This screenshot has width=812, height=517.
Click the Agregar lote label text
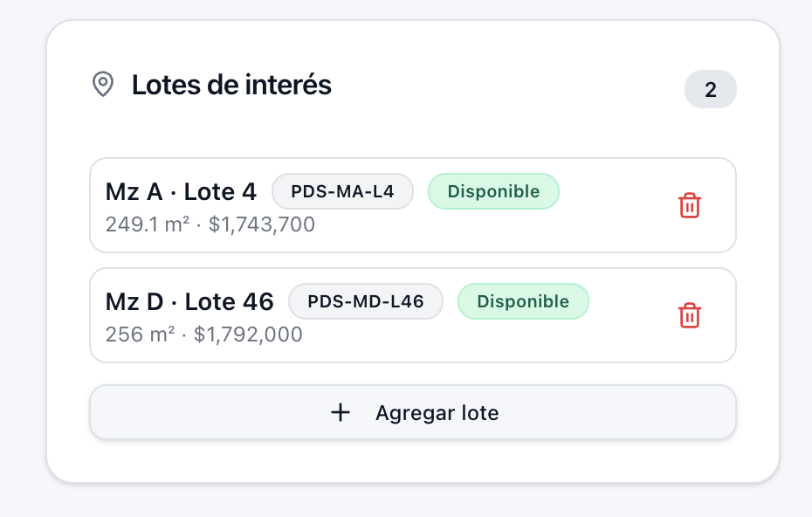point(437,413)
